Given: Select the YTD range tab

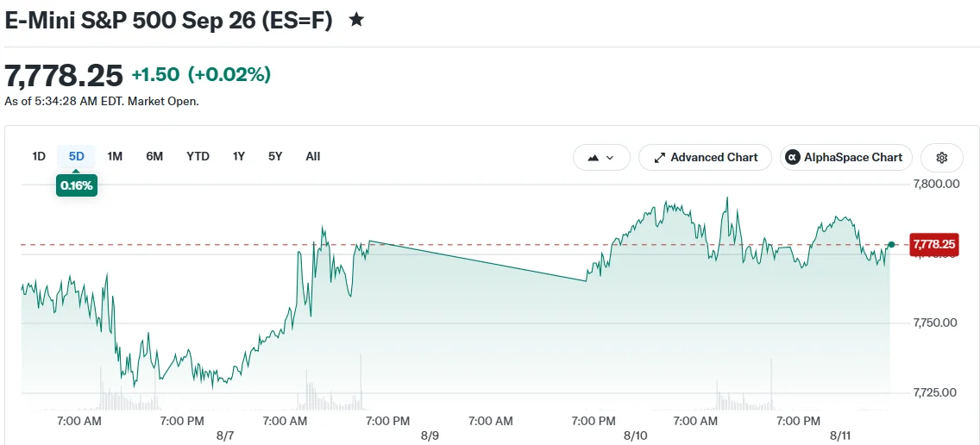Looking at the screenshot, I should click(198, 156).
